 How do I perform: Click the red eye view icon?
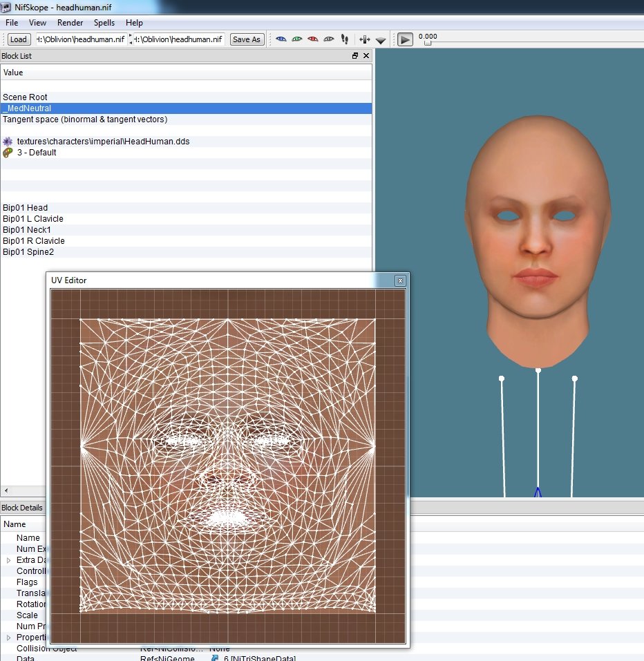coord(313,39)
